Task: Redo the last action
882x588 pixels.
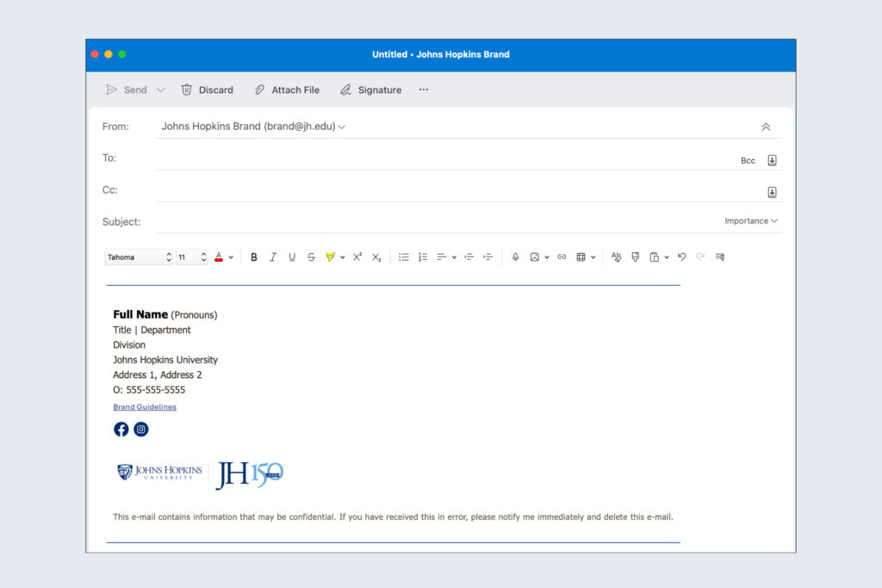Action: coord(700,257)
